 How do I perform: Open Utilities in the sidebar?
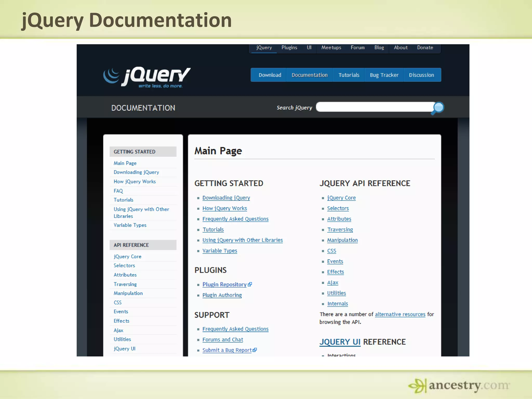pyautogui.click(x=122, y=340)
